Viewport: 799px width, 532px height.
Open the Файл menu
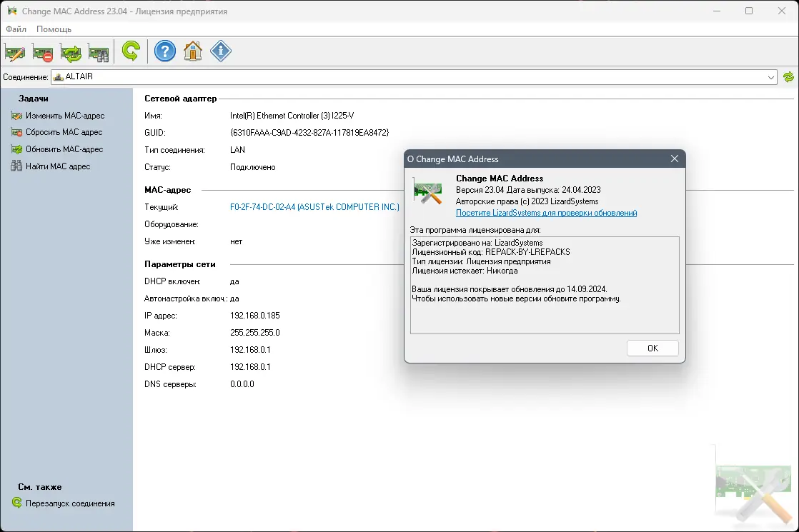pos(16,29)
